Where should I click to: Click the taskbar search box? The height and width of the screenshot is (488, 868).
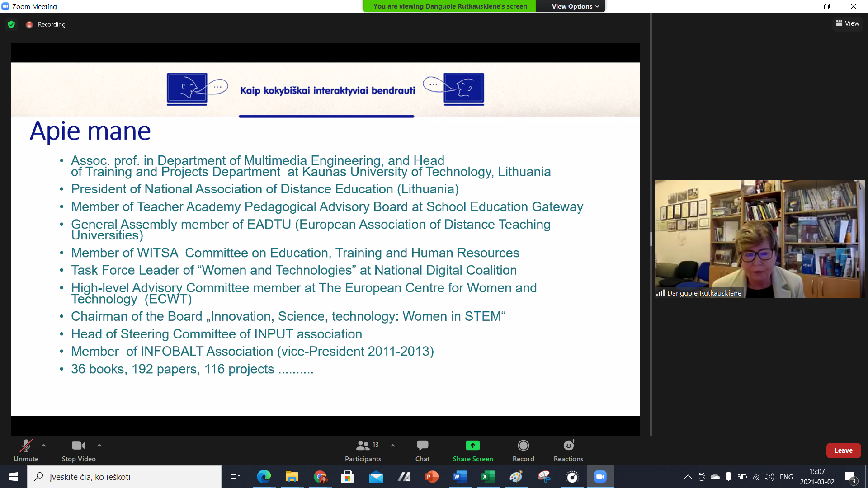point(124,477)
